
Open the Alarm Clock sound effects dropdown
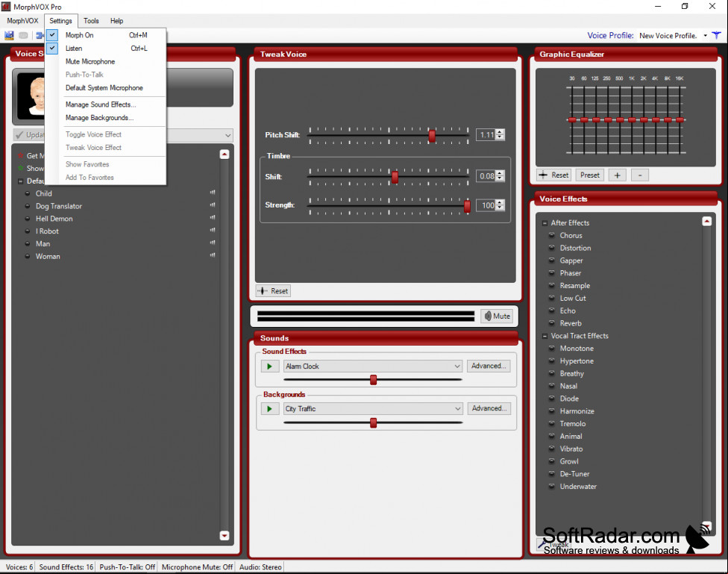point(457,366)
